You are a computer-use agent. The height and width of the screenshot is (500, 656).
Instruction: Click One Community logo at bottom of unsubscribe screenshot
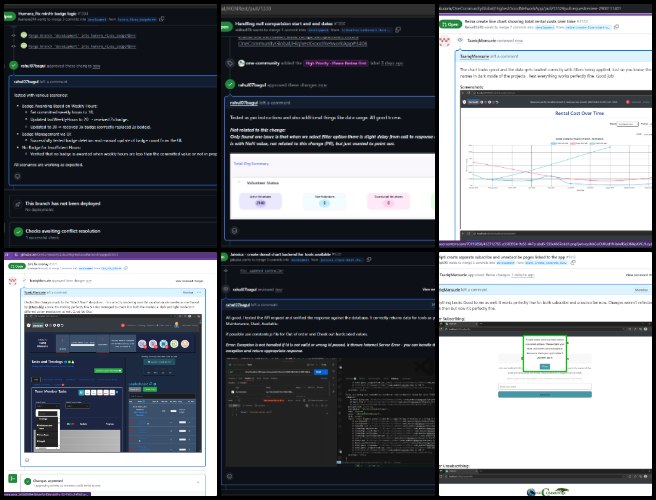(548, 492)
